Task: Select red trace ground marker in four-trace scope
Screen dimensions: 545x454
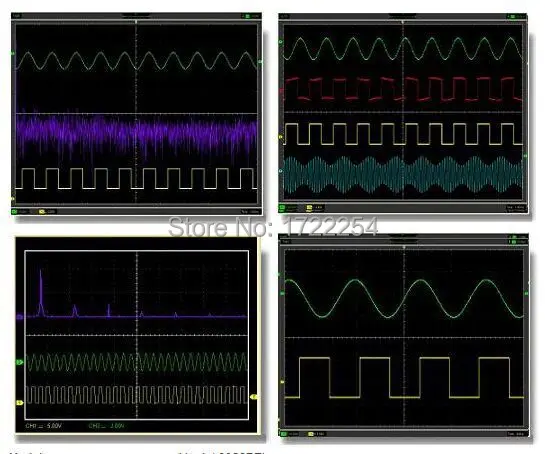Action: [x=281, y=91]
